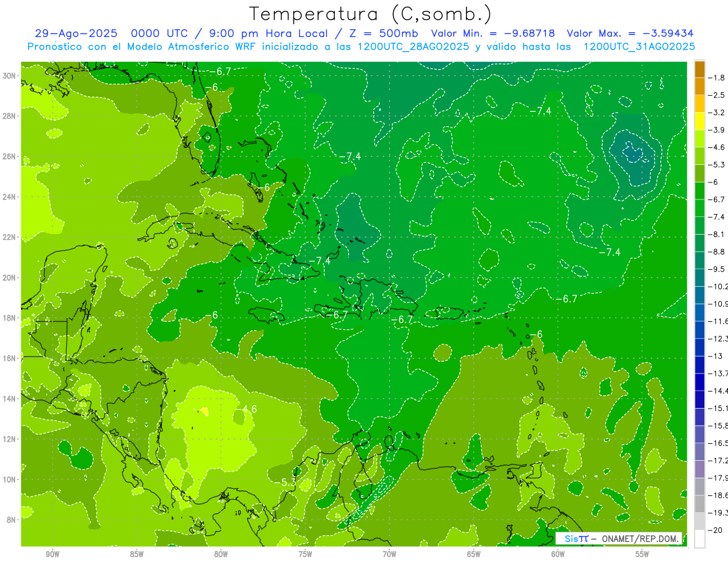728x562 pixels.
Task: Click the colorbar label '-13'
Action: tap(716, 356)
